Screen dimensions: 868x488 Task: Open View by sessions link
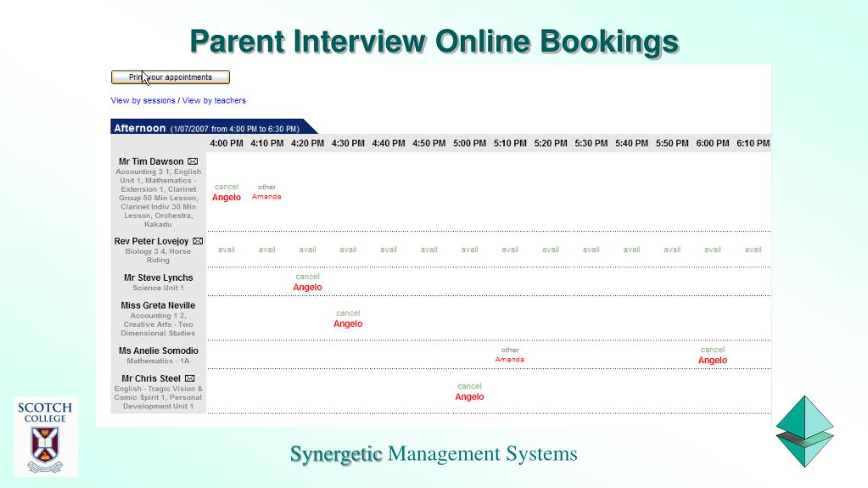(143, 100)
